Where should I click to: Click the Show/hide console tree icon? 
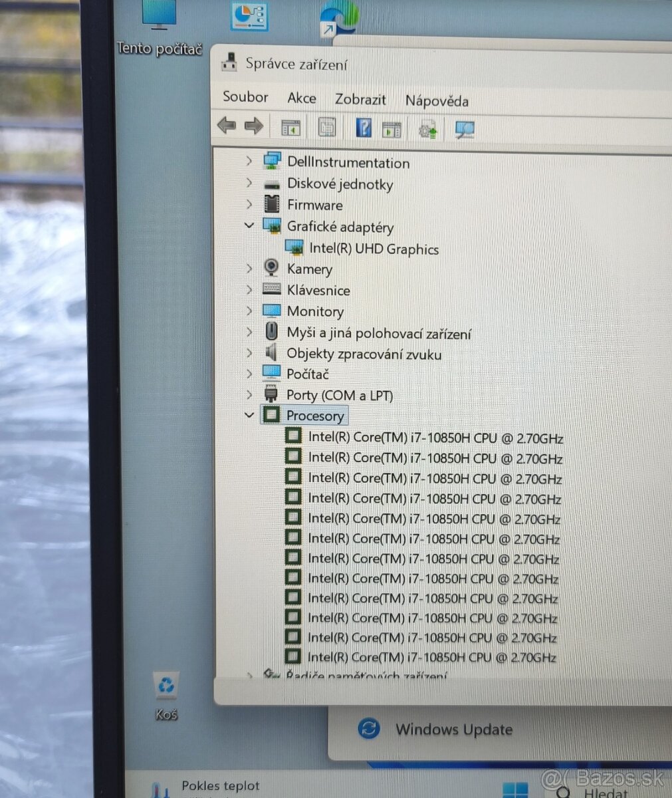(x=290, y=127)
